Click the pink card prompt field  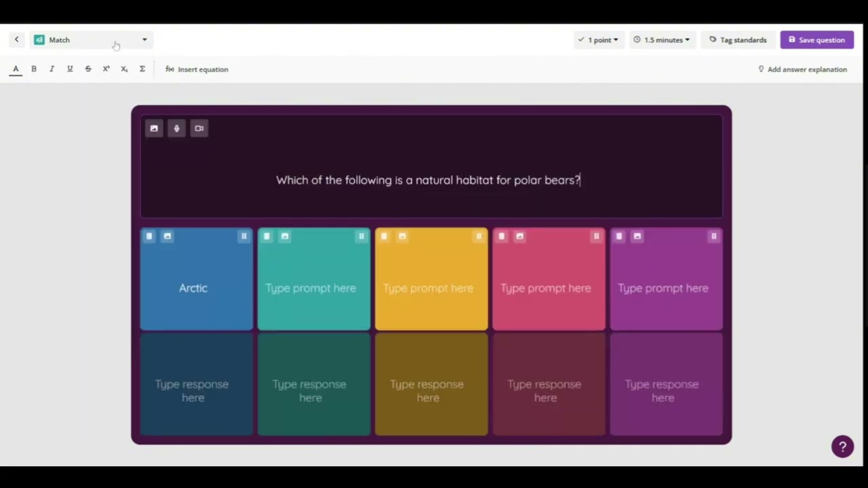pos(545,288)
